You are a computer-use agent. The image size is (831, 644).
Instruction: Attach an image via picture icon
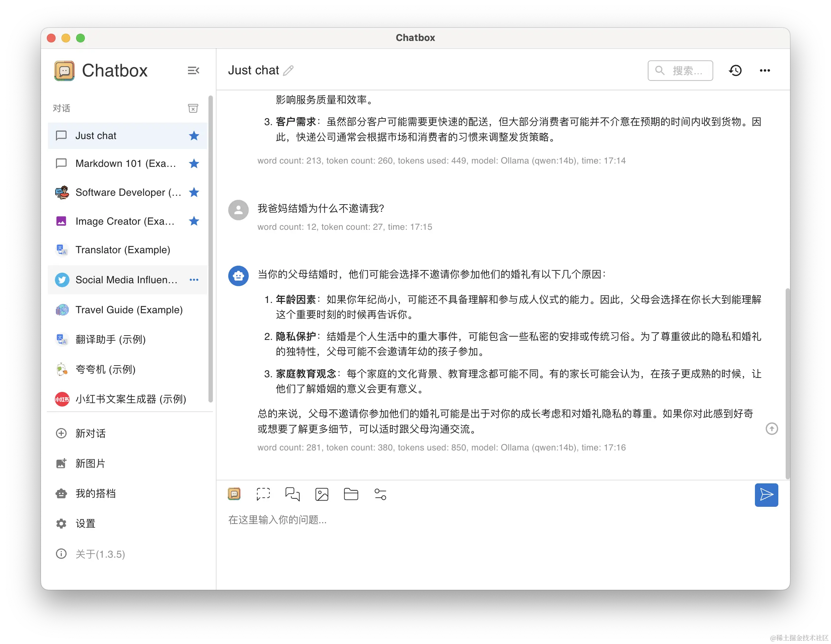click(x=322, y=494)
